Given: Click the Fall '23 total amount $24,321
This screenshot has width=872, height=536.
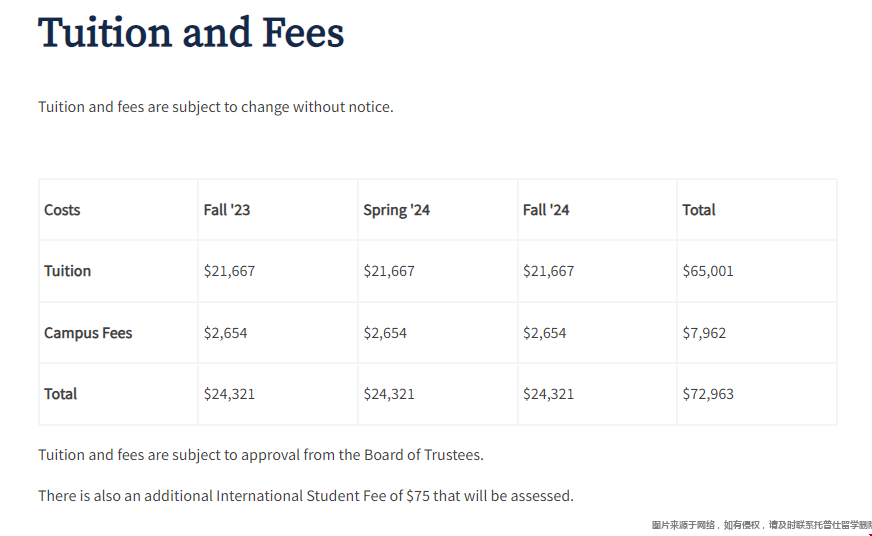Looking at the screenshot, I should click(229, 394).
